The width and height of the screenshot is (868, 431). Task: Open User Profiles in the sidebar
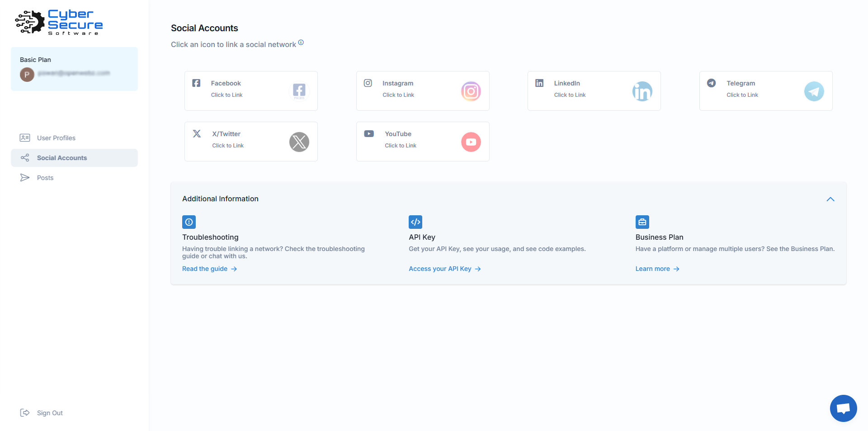coord(74,138)
